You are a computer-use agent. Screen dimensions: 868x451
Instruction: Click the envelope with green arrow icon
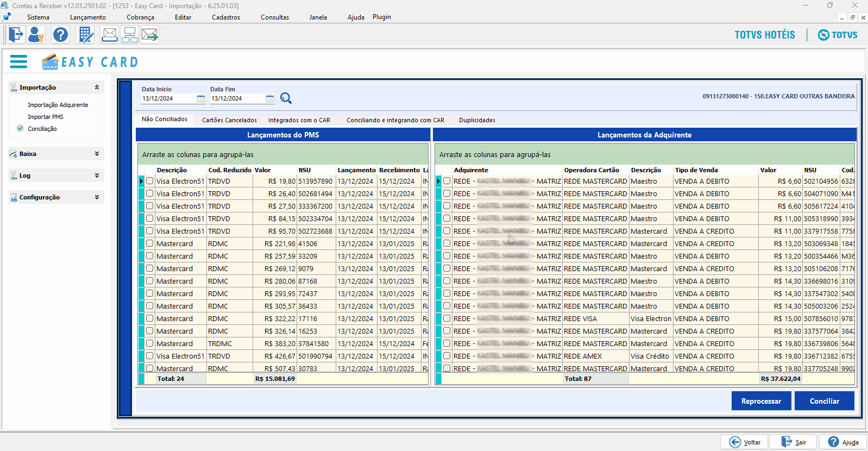(x=149, y=35)
